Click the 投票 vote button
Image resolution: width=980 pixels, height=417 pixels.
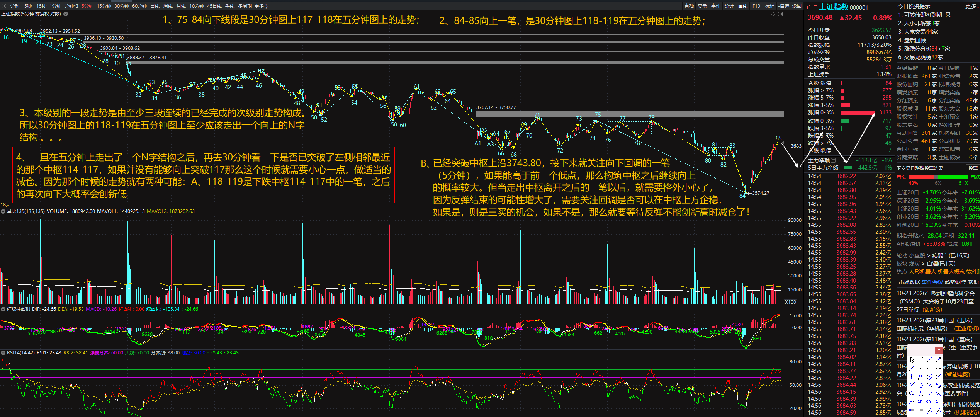pos(973,168)
